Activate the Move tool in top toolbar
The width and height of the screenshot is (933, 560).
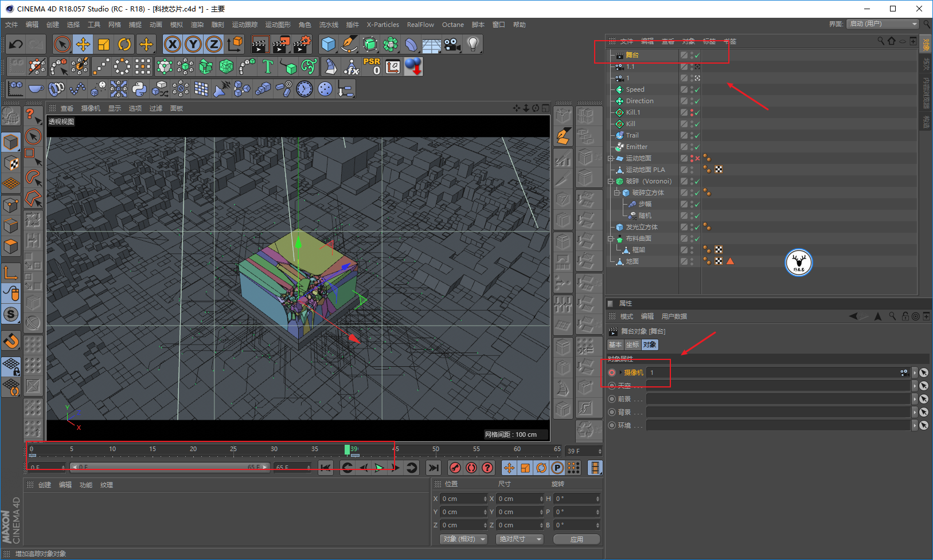coord(83,44)
